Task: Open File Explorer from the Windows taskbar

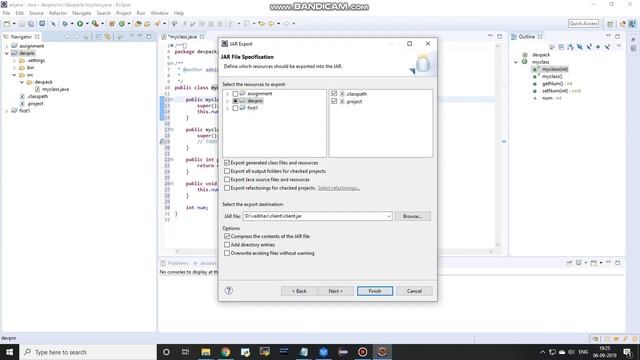Action: (x=206, y=352)
